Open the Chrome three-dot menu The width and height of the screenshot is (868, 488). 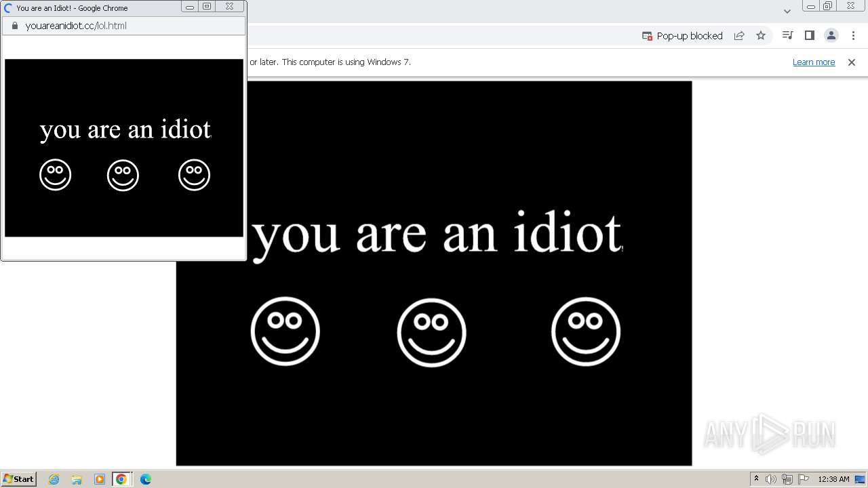point(853,35)
